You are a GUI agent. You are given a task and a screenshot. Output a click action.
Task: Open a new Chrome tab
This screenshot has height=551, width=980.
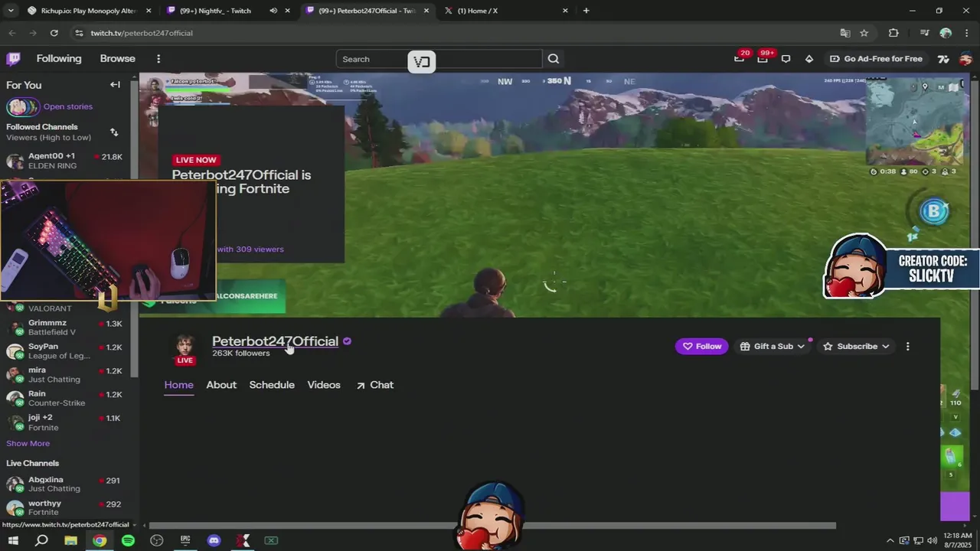(x=586, y=11)
